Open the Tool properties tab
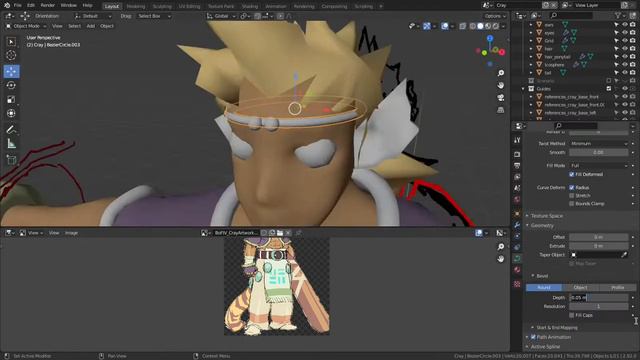Screen dimensions: 640x360 point(517,140)
